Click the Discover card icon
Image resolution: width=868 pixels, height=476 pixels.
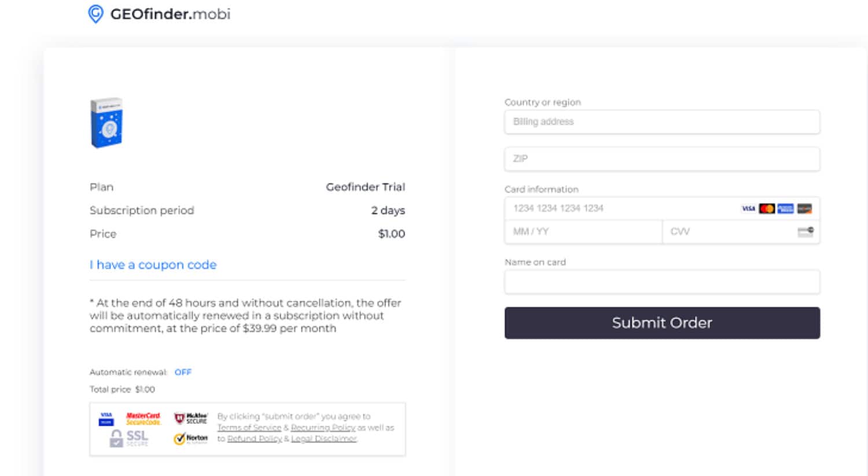(x=804, y=208)
